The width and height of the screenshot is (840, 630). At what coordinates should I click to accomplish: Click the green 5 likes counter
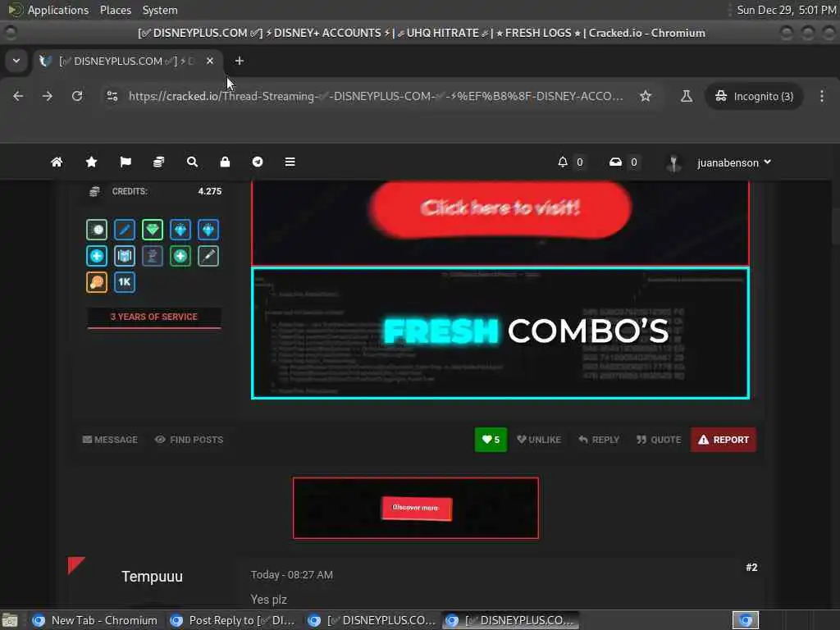tap(491, 440)
